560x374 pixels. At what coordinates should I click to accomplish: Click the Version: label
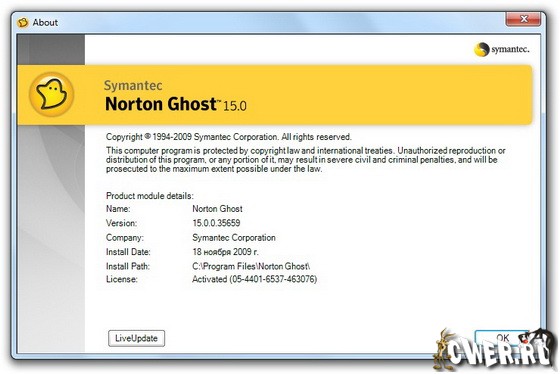[121, 223]
